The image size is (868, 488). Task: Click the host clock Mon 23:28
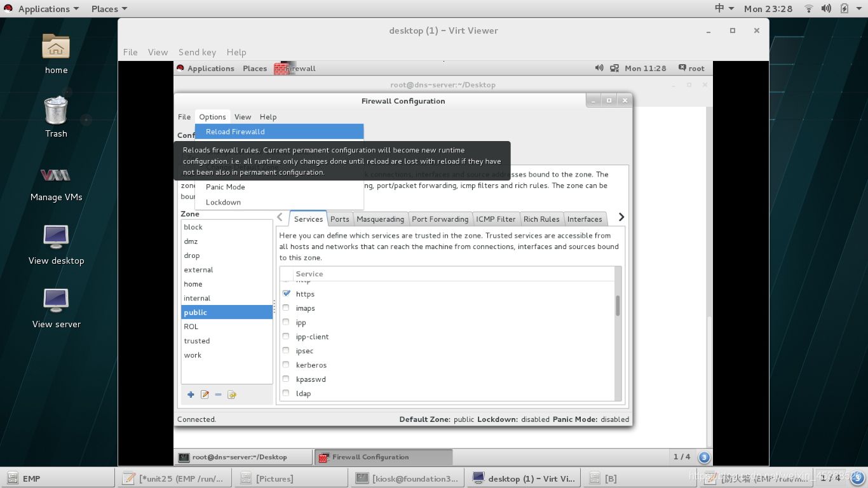coord(768,9)
